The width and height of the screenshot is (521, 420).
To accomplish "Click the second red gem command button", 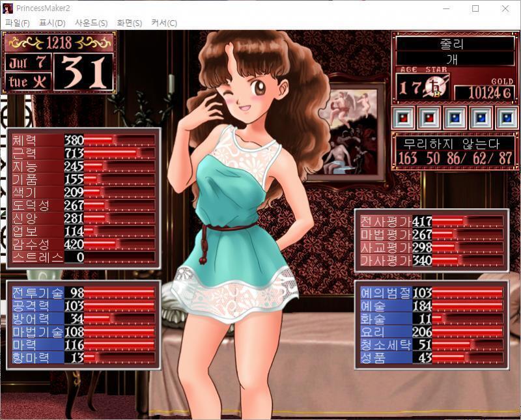I will pos(429,118).
